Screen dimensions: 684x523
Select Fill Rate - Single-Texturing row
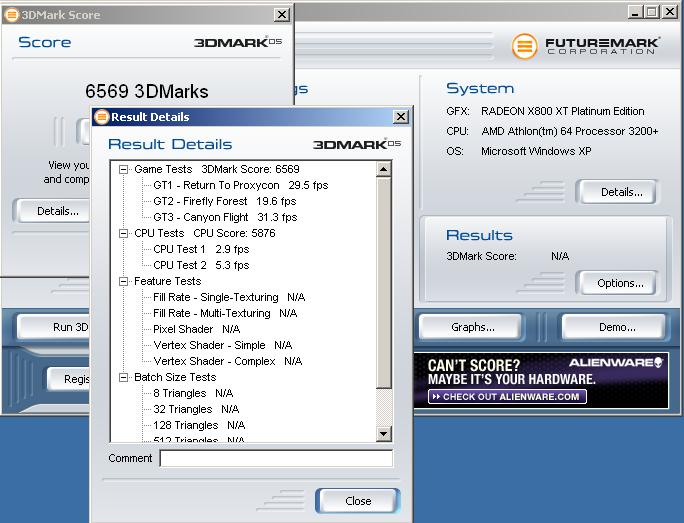(229, 297)
